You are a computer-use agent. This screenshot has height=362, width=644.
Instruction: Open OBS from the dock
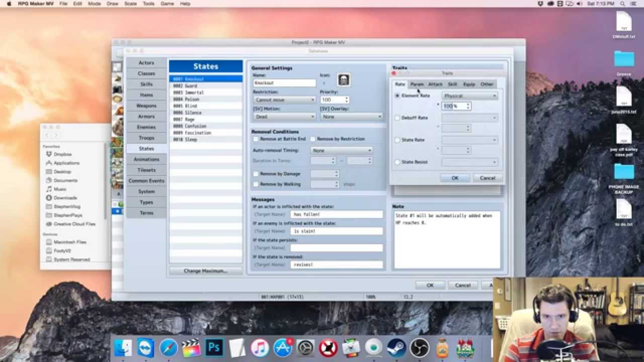(419, 348)
